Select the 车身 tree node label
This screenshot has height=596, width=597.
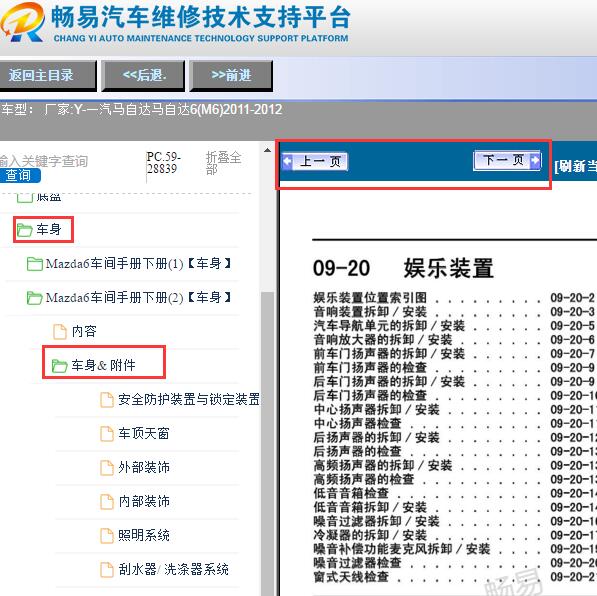tap(49, 229)
